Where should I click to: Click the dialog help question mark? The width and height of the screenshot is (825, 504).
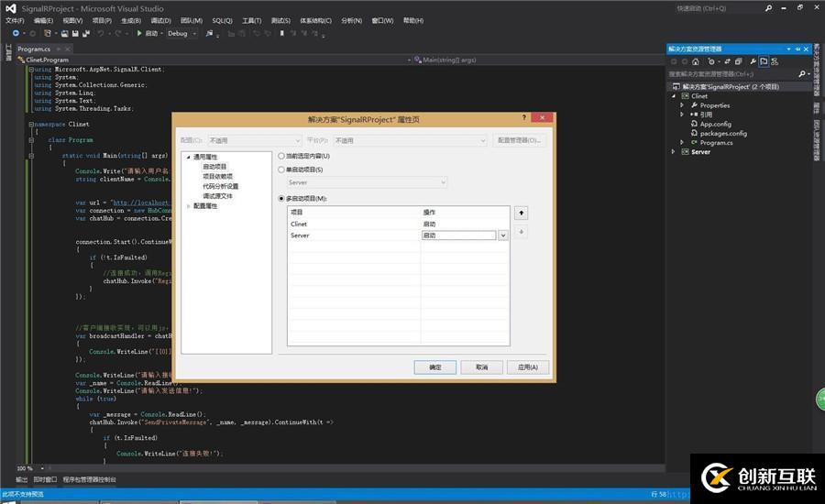tap(524, 117)
